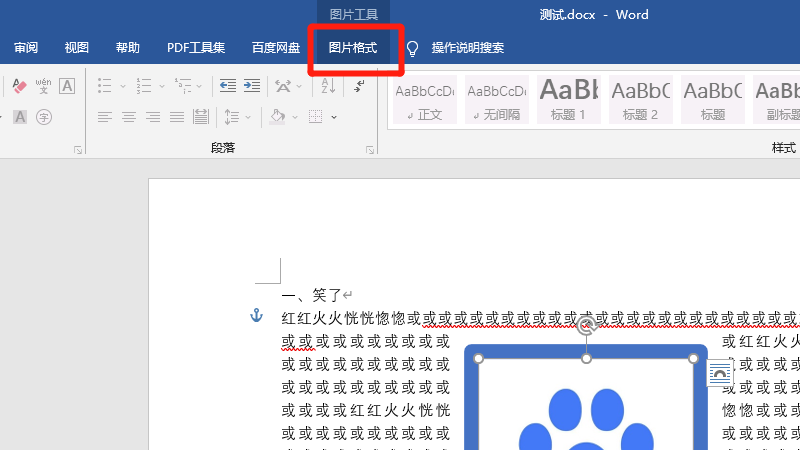
Task: Open the bullet list dropdown arrow
Action: (x=123, y=87)
